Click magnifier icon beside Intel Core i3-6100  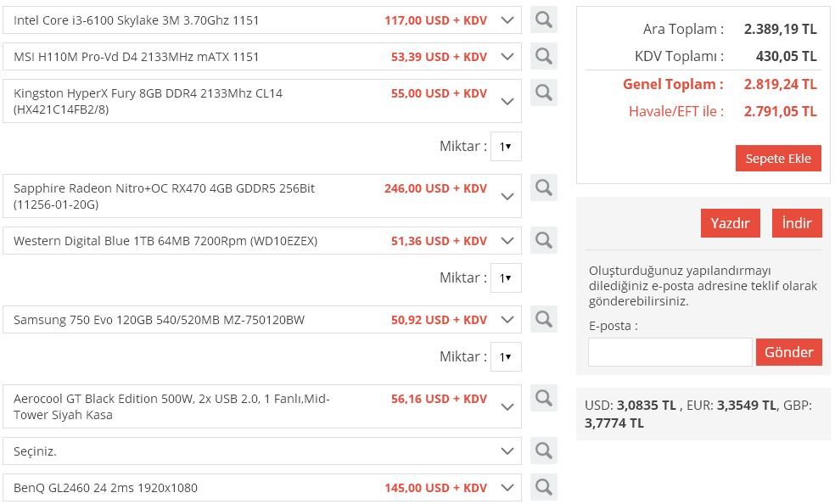544,20
